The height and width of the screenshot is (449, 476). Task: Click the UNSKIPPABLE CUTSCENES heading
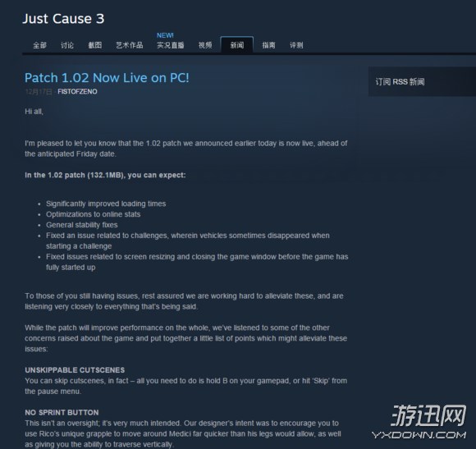click(75, 370)
